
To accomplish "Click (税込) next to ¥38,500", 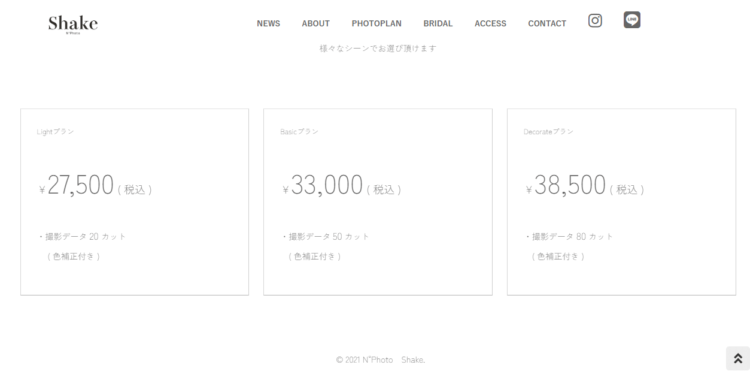I will point(627,190).
